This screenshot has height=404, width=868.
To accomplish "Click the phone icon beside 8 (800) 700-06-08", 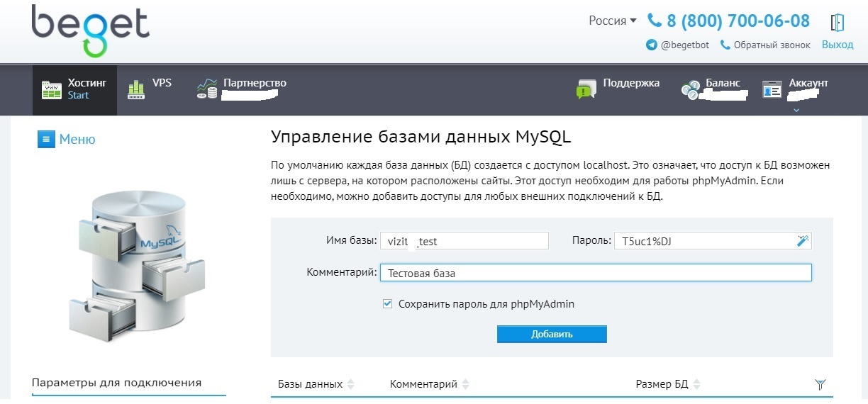I will tap(654, 21).
